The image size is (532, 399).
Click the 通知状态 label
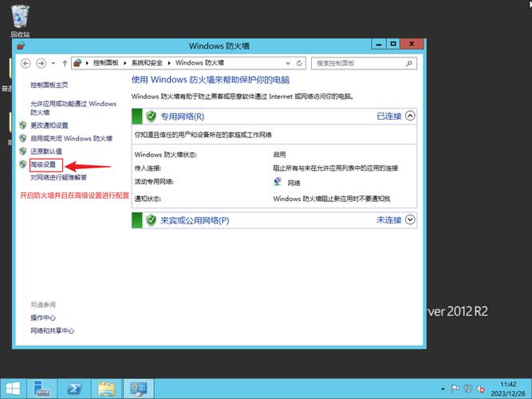[148, 199]
